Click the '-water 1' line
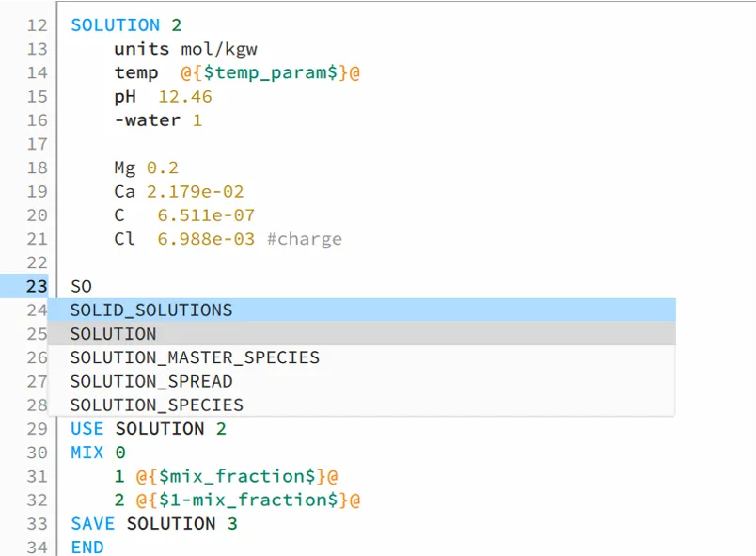The height and width of the screenshot is (556, 756). [x=158, y=120]
